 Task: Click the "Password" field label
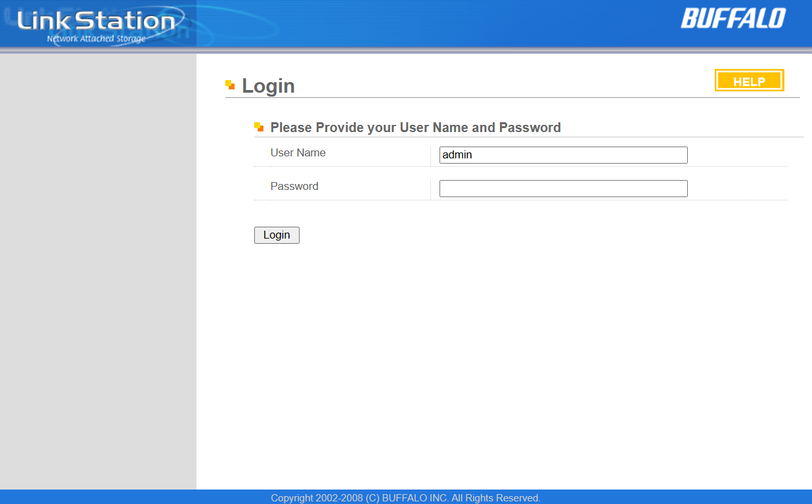tap(294, 186)
